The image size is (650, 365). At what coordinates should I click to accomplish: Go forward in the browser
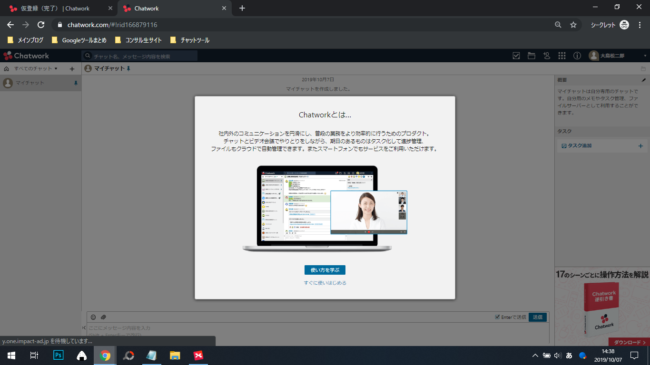26,25
